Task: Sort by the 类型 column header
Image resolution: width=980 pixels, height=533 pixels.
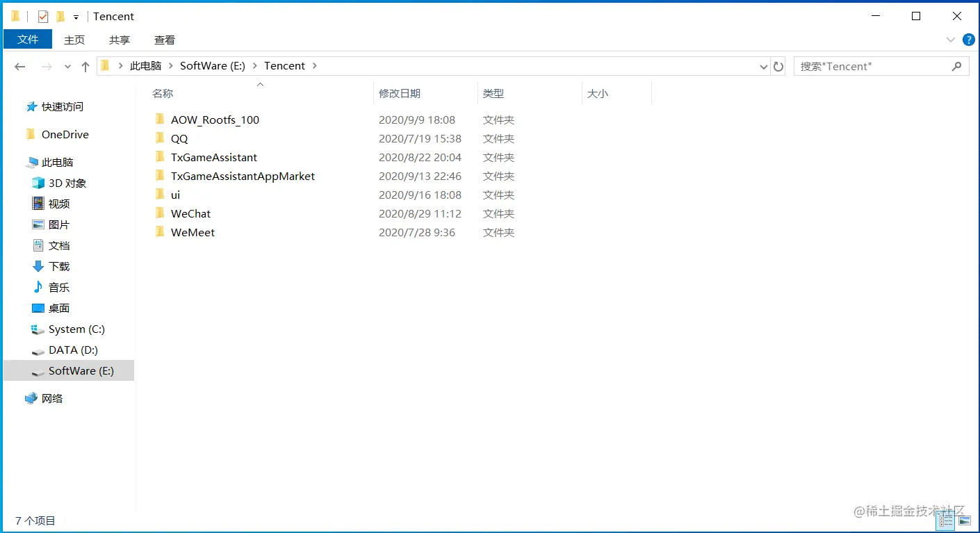Action: click(x=493, y=93)
